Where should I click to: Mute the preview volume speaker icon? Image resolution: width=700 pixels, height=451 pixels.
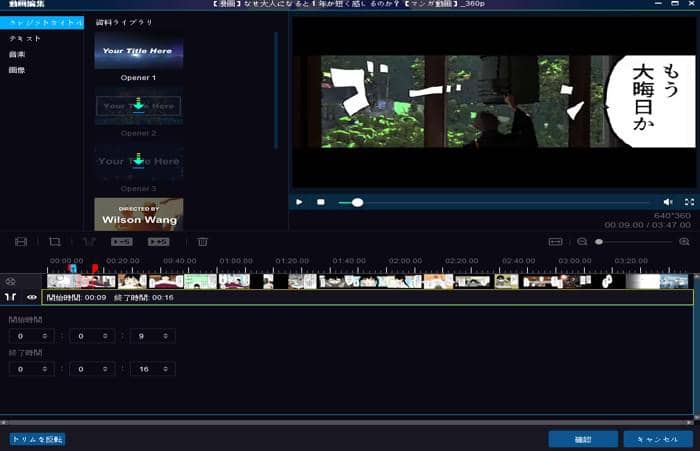(668, 202)
